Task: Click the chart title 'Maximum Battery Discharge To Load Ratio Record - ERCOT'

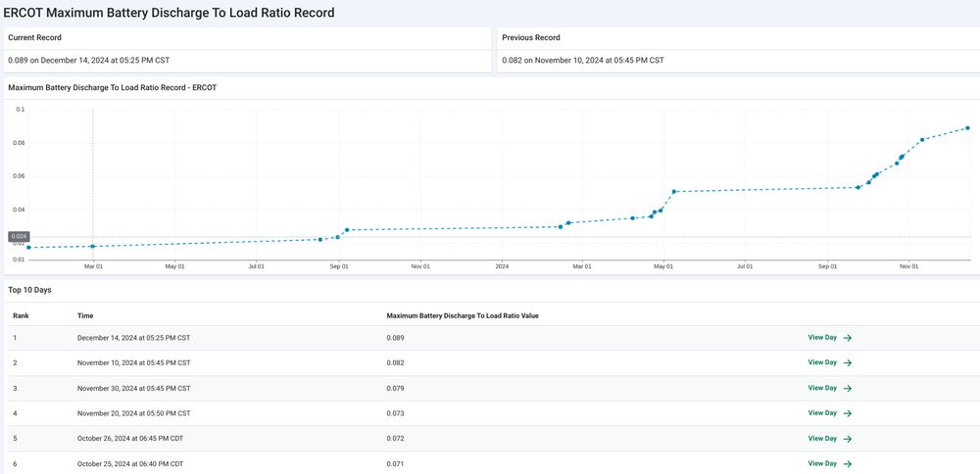Action: [113, 88]
